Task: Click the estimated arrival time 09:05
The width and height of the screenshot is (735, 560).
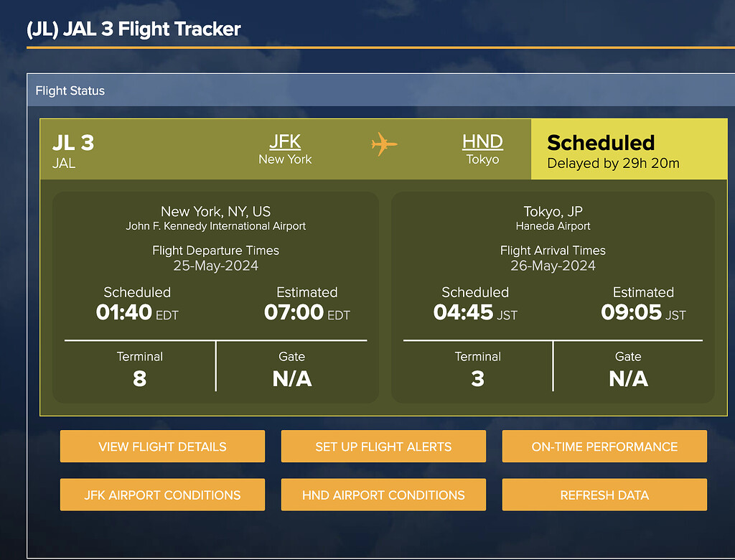Action: (629, 312)
